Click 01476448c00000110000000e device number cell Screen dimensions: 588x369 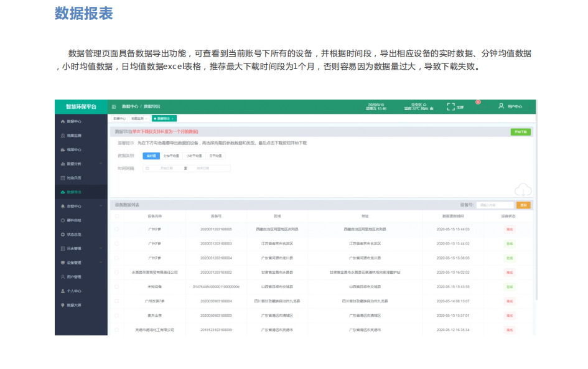tap(216, 287)
